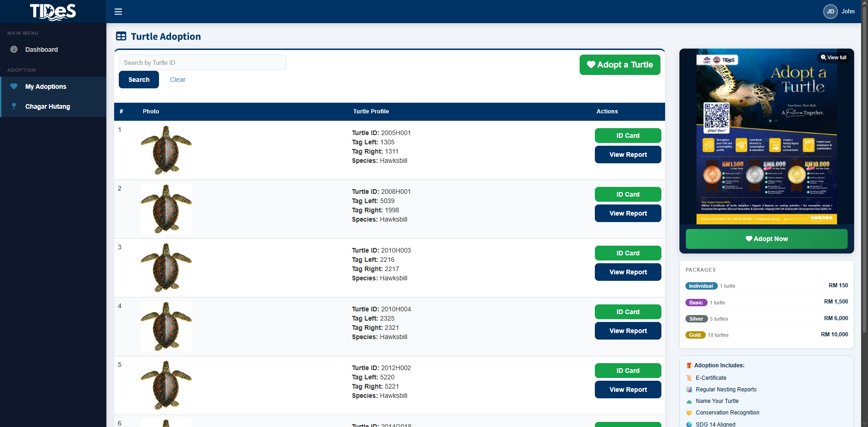
Task: Click Tag Left 5039 text
Action: (373, 201)
